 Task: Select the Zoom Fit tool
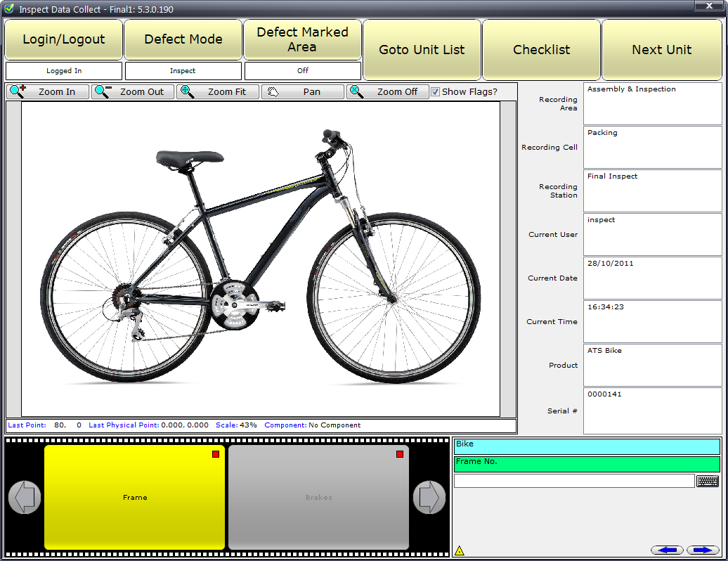point(218,92)
